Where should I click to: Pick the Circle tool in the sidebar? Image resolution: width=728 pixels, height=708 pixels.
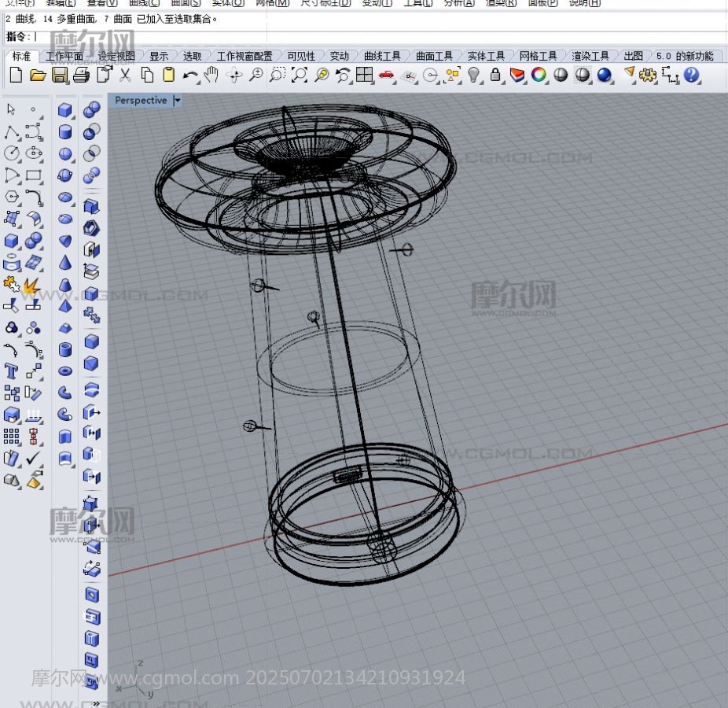(x=12, y=153)
